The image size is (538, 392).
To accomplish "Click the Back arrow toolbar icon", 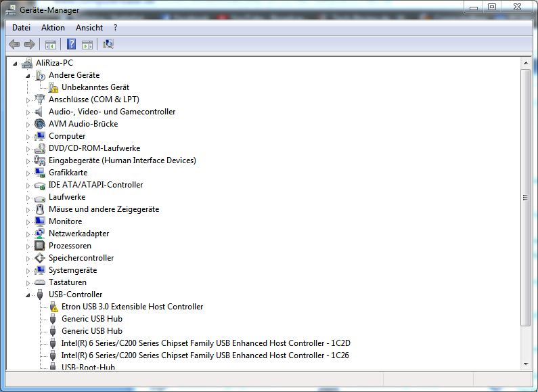I will pos(14,44).
